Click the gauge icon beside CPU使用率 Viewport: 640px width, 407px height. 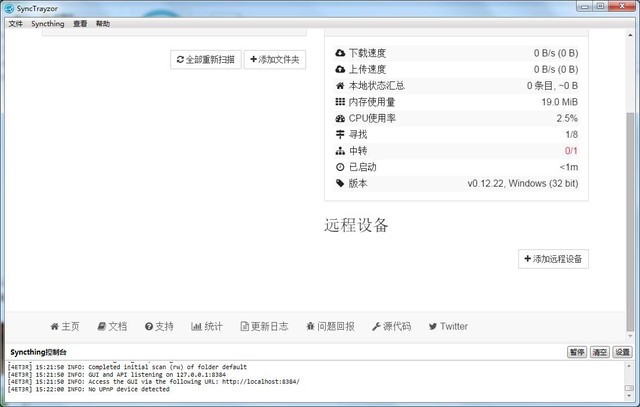(340, 118)
